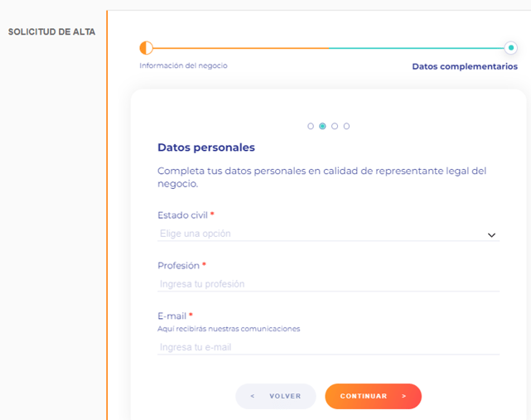Click the half-filled orange progress circle

pos(147,48)
